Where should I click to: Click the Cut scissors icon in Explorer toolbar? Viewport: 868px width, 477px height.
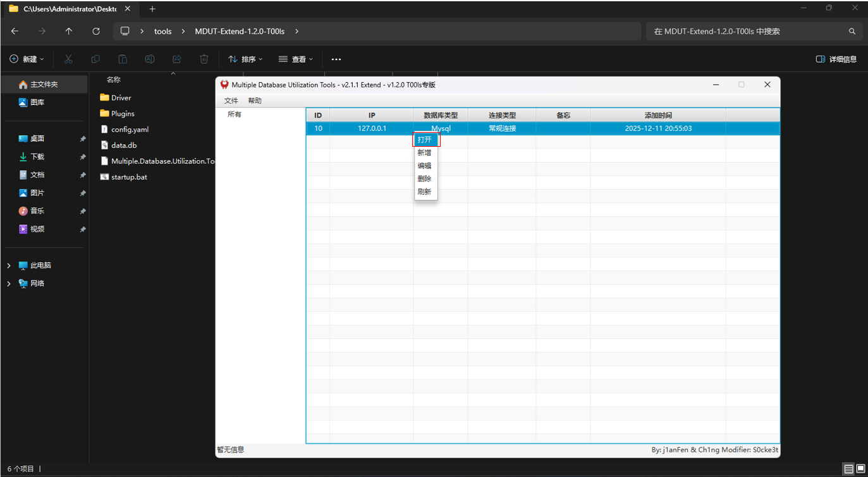(68, 59)
